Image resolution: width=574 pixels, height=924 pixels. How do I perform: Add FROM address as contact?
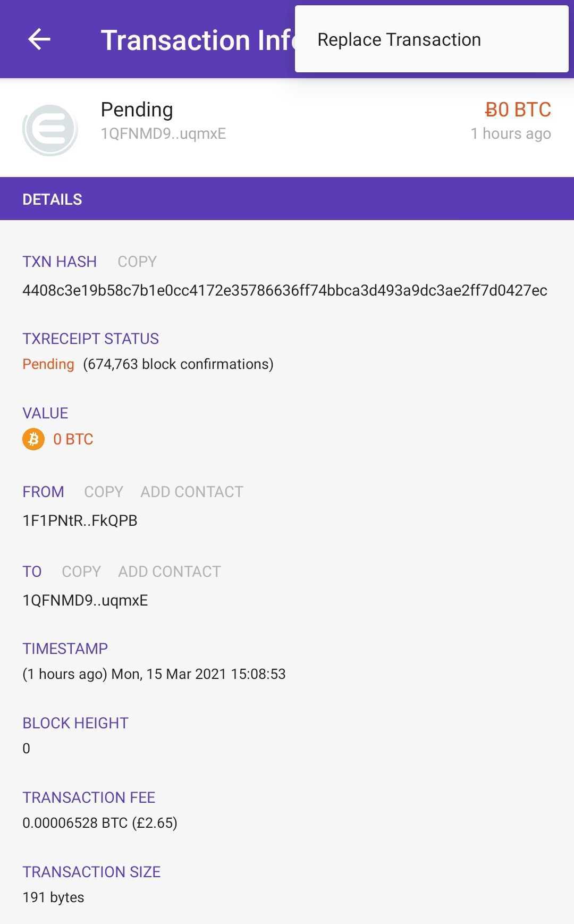(x=192, y=492)
